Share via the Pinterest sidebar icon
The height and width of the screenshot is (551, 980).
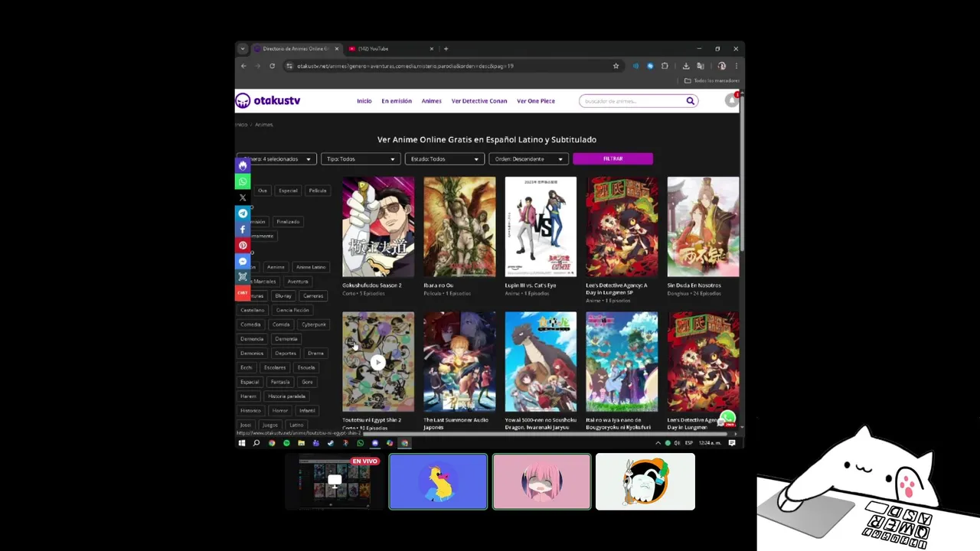click(x=243, y=246)
